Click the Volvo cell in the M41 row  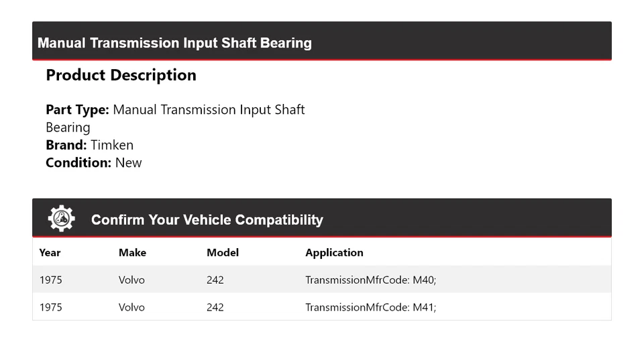(131, 307)
